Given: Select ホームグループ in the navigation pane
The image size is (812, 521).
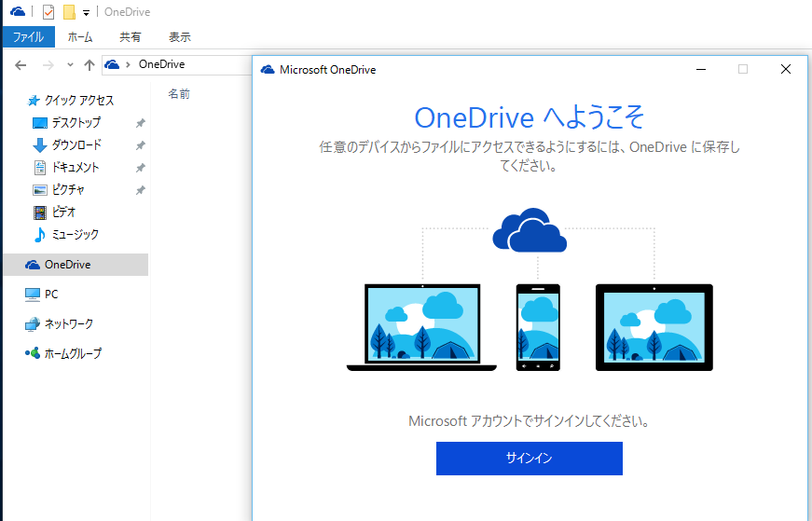Looking at the screenshot, I should (73, 353).
